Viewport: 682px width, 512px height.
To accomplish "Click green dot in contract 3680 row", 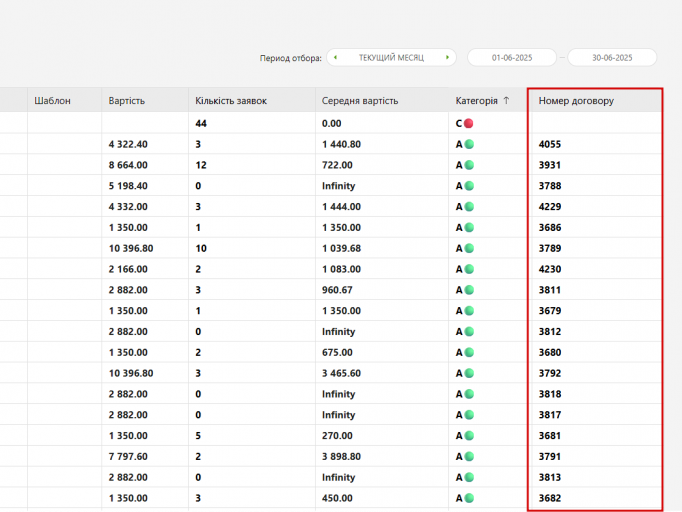I will (469, 352).
